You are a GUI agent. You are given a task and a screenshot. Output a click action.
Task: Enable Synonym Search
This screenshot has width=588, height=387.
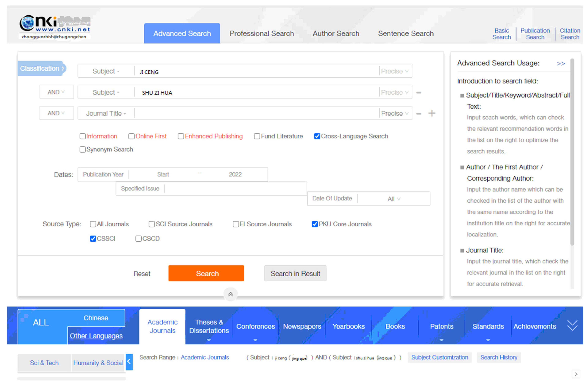(x=82, y=149)
